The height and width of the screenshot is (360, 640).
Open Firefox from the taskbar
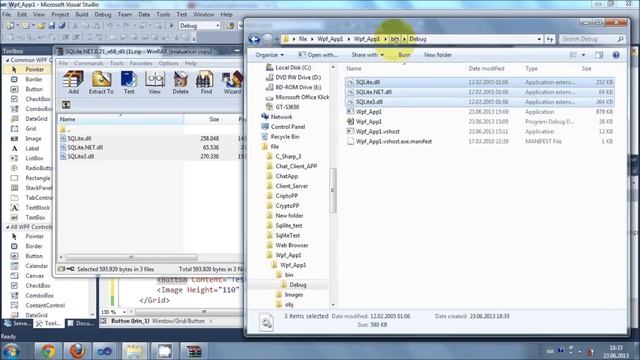[77, 351]
